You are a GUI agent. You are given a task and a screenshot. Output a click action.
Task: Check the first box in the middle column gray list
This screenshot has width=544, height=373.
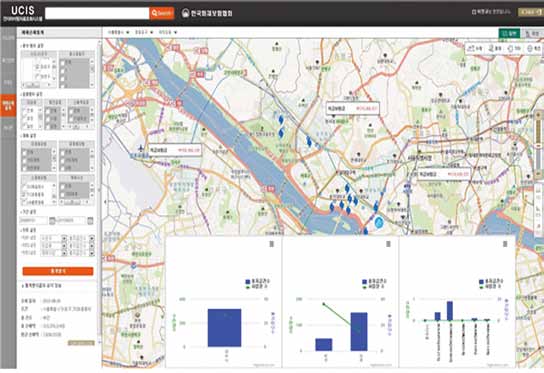[x=49, y=110]
